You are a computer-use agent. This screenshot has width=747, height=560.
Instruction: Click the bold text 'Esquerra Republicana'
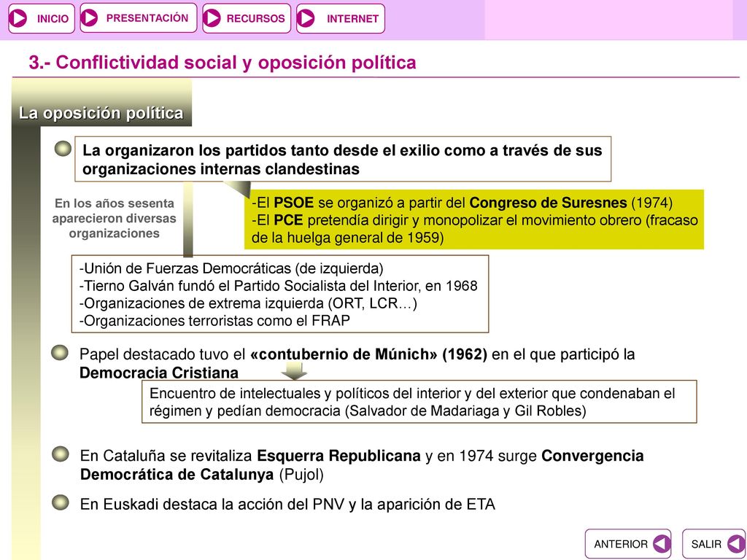pyautogui.click(x=338, y=456)
